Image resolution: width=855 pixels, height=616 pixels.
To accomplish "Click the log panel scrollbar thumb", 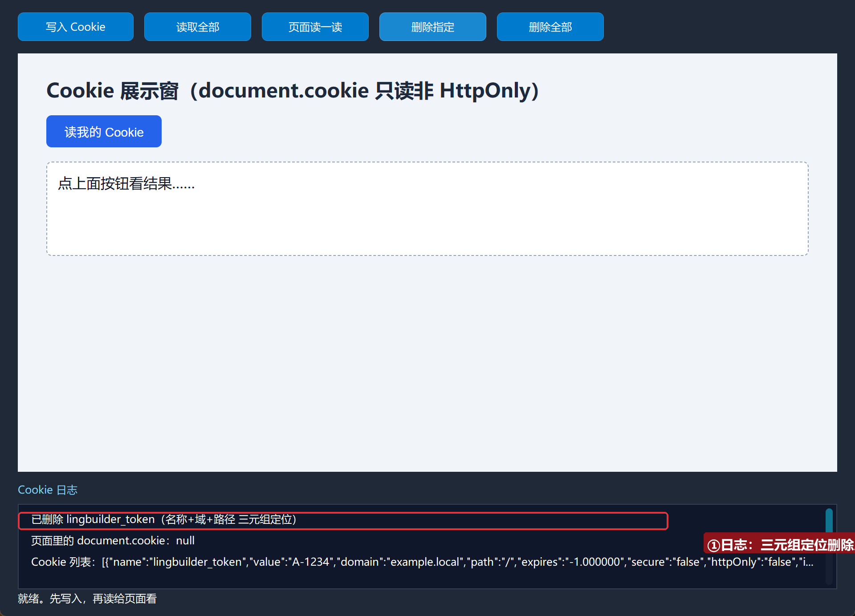I will point(829,520).
